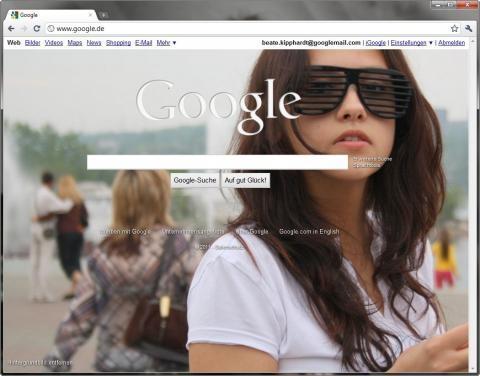Viewport: 480px width, 376px height.
Task: Open the News link
Action: point(94,43)
